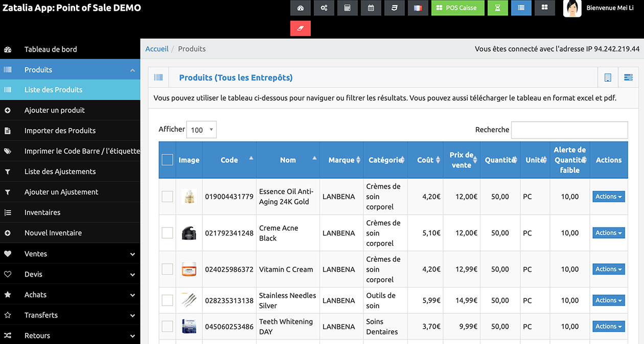This screenshot has width=644, height=344.
Task: Click the green hourglass icon button
Action: coord(498,8)
